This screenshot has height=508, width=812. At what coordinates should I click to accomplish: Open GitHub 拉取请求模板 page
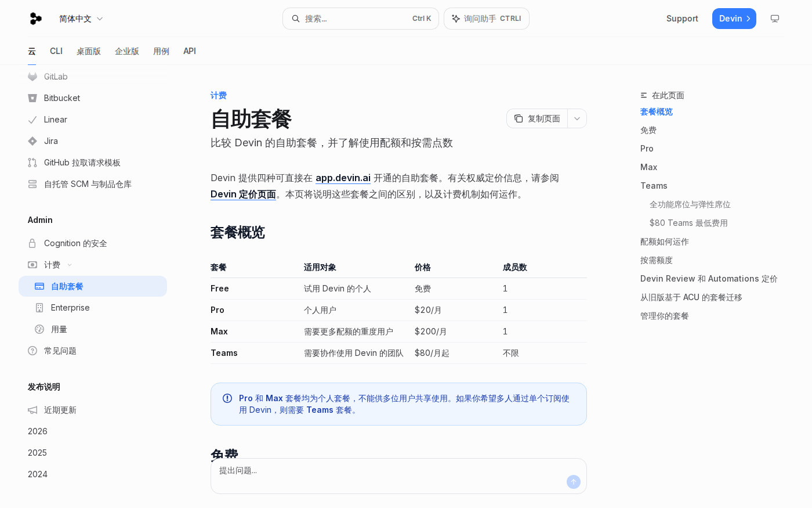[x=93, y=163]
